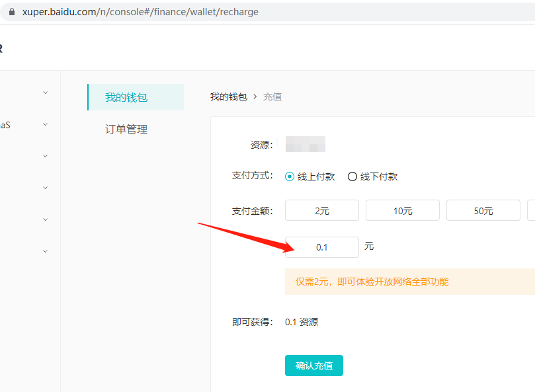The width and height of the screenshot is (535, 392).
Task: Click the blurred 资源 value box
Action: click(x=306, y=144)
